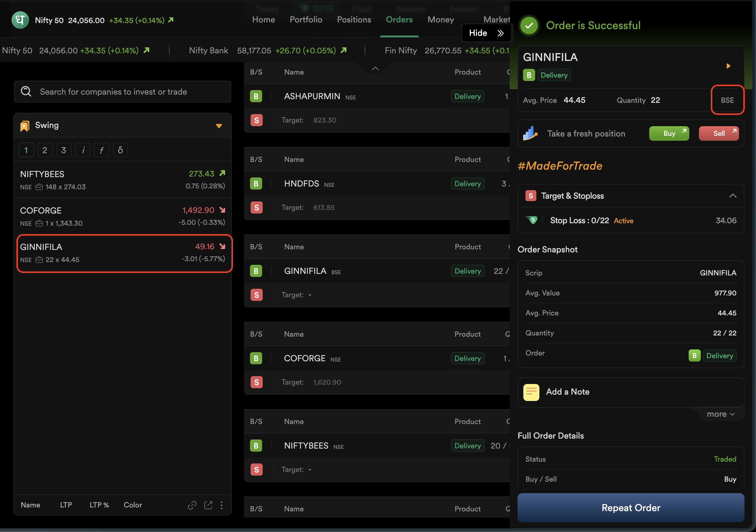Click the green success checkmark icon
Screen dimensions: 756x532
click(529, 25)
